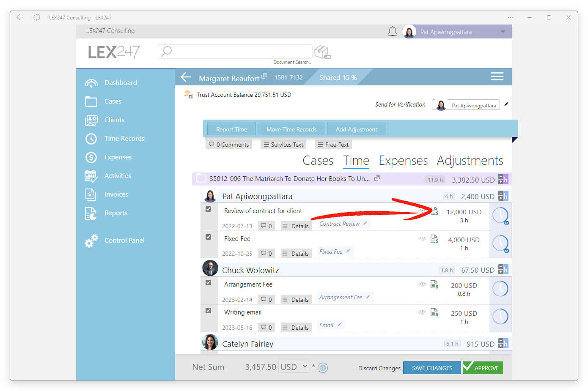Open the USD currency dropdown
This screenshot has height=391, width=588.
point(294,366)
